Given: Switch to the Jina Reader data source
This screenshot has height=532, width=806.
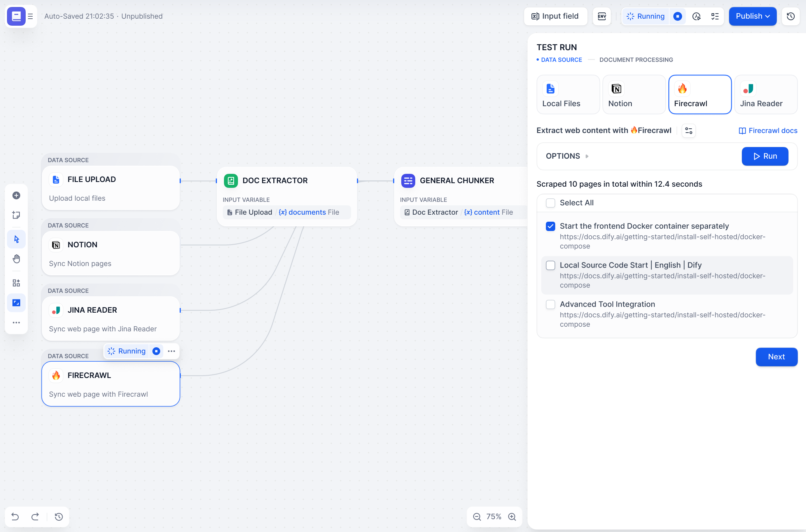Looking at the screenshot, I should click(x=766, y=94).
